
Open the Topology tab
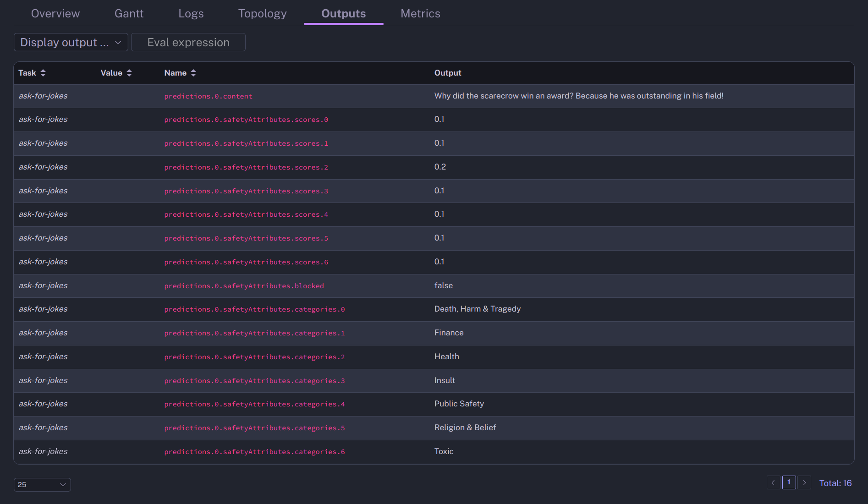click(262, 14)
